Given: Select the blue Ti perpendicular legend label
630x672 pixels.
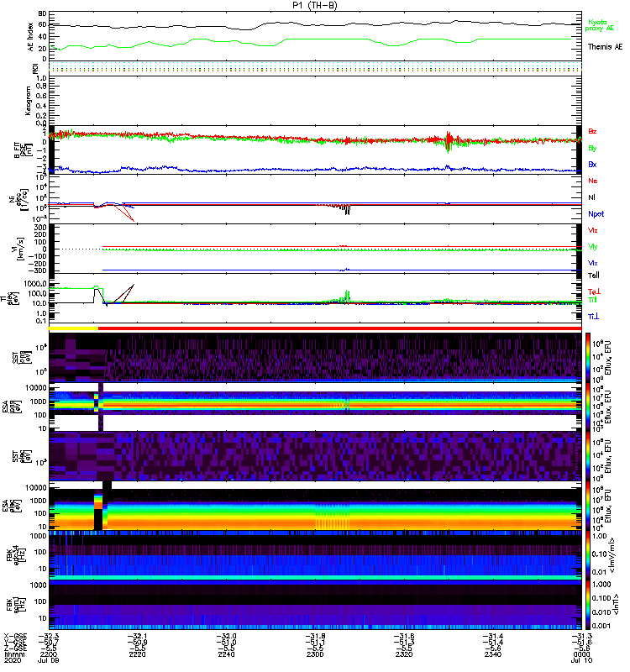Looking at the screenshot, I should (x=593, y=317).
